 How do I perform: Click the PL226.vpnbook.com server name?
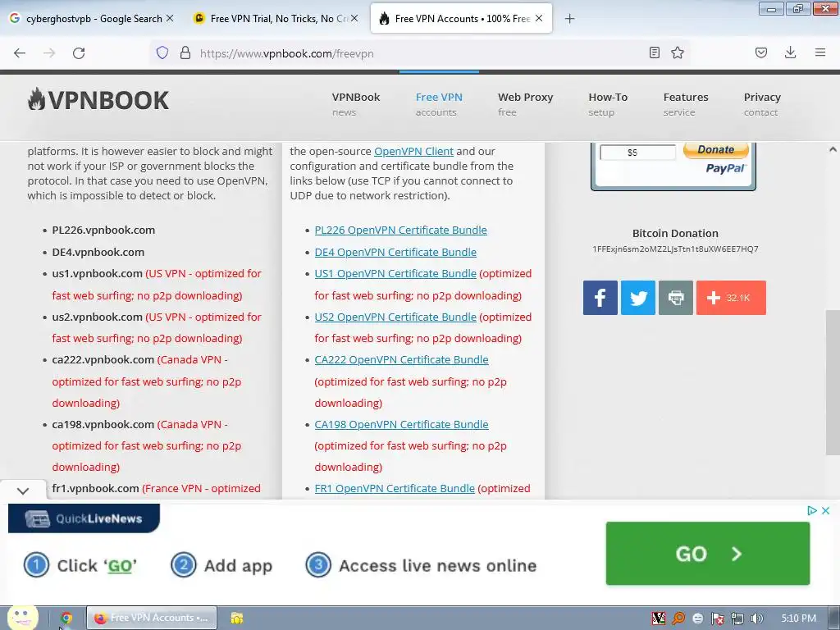(103, 230)
